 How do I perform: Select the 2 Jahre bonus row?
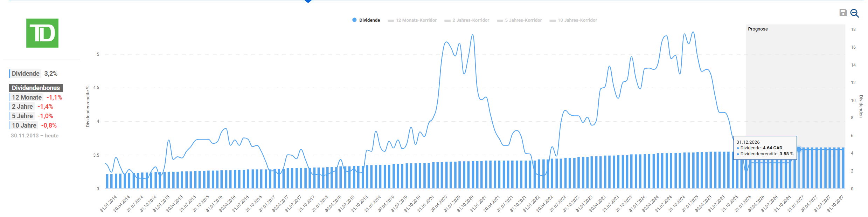(x=32, y=107)
